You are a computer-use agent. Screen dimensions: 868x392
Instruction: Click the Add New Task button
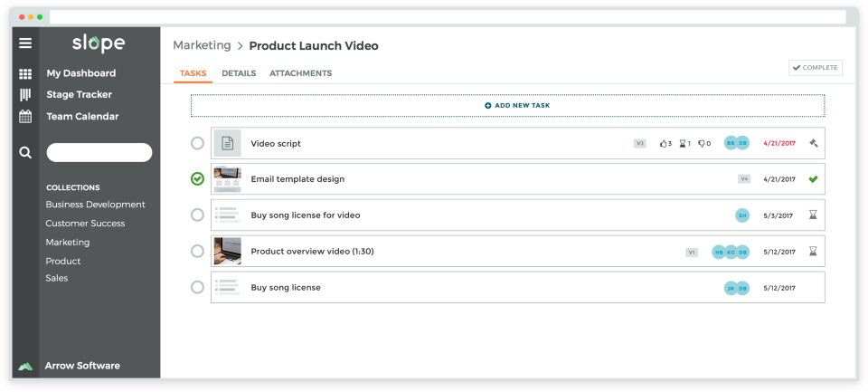(507, 106)
